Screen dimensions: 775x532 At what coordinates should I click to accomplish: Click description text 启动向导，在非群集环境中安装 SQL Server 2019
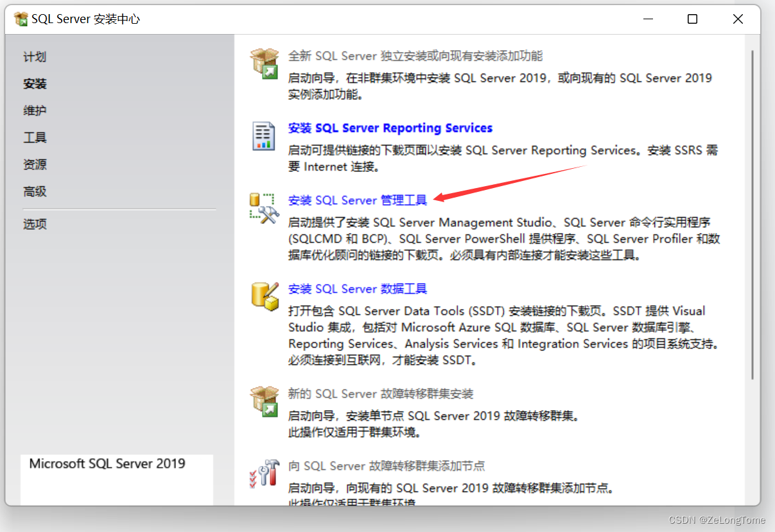click(x=500, y=87)
